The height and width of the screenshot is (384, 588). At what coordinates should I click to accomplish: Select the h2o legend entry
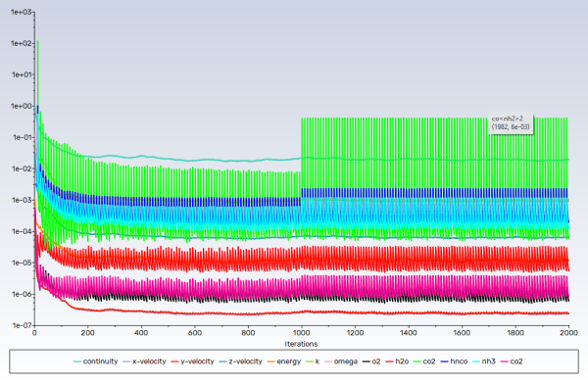coord(397,361)
